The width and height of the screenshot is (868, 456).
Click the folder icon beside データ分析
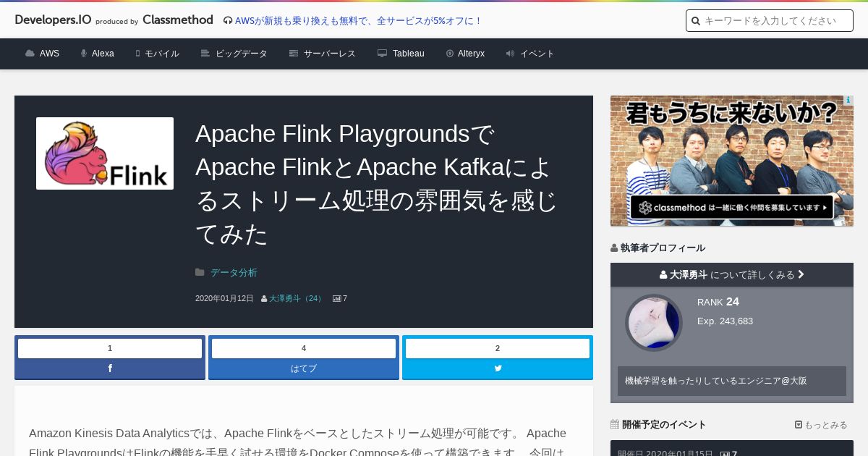[200, 273]
